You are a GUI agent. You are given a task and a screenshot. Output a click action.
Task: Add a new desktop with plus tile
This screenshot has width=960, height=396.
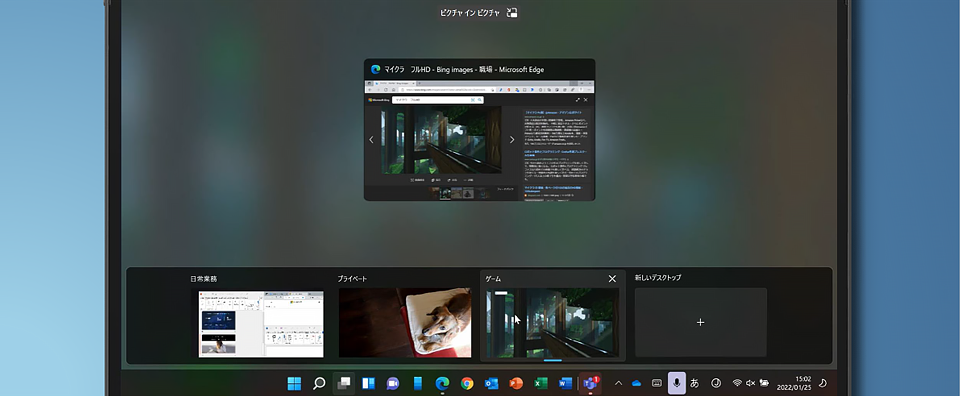[x=700, y=323]
